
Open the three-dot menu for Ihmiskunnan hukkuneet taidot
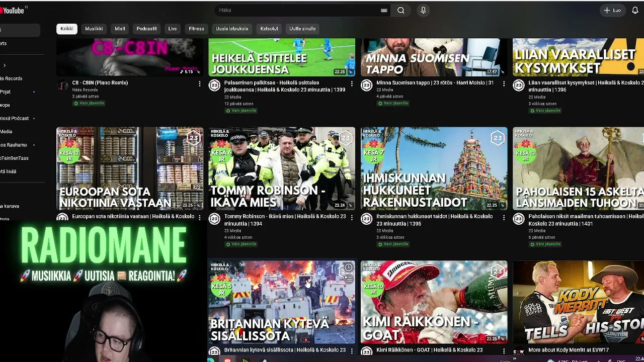(504, 217)
